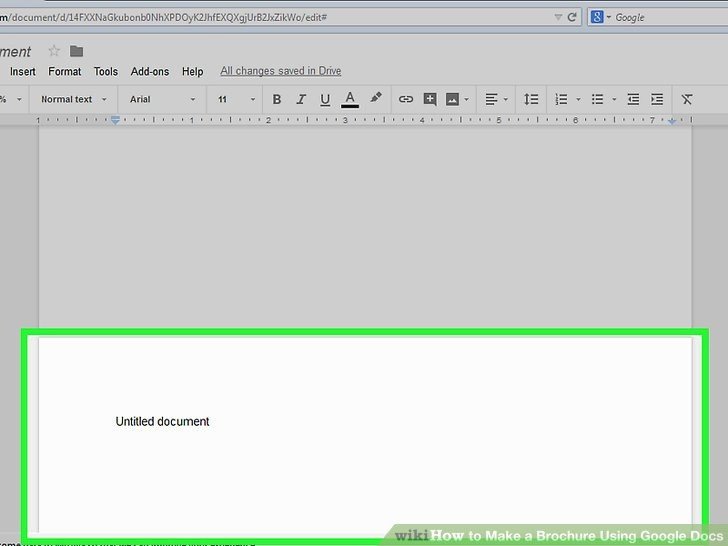This screenshot has height=546, width=728.
Task: Decrease the paragraph indent
Action: 633,99
